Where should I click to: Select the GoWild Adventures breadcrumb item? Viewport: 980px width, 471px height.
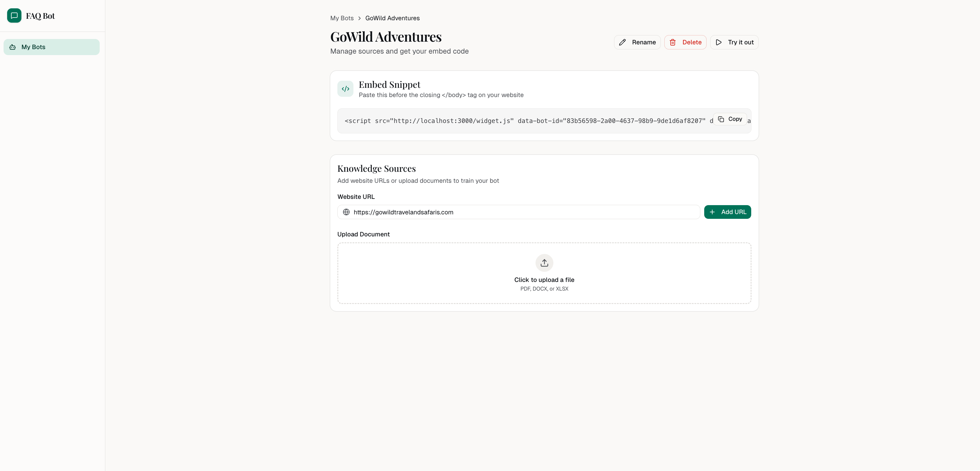point(392,18)
